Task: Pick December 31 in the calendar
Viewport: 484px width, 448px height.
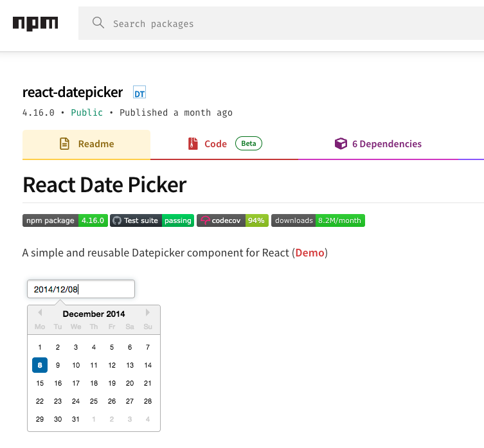Action: click(x=76, y=419)
